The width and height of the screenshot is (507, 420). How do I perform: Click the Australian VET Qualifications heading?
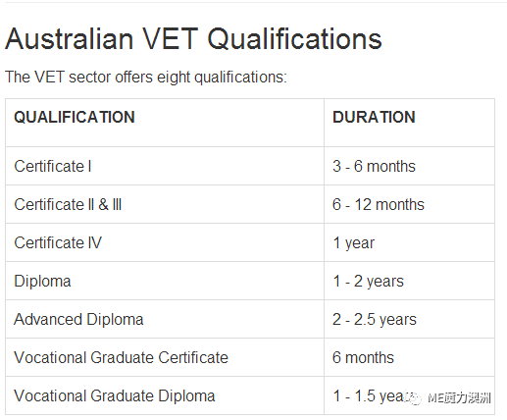pyautogui.click(x=193, y=39)
